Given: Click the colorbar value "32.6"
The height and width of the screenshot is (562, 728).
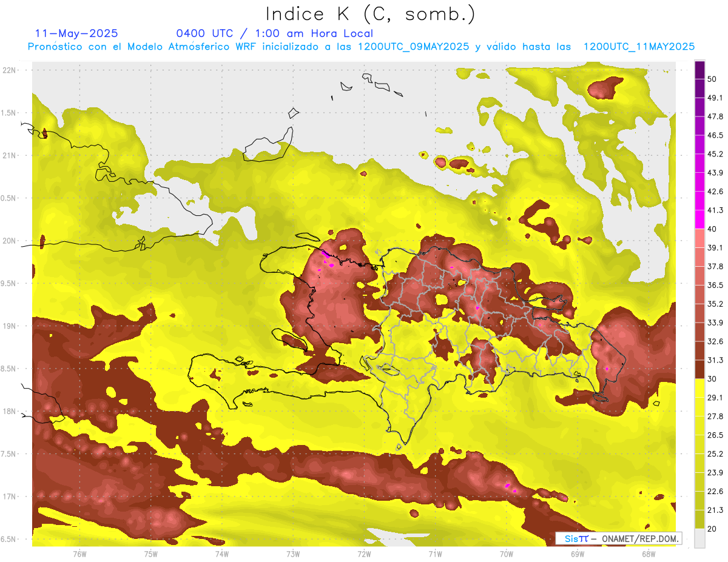Looking at the screenshot, I should pos(715,341).
